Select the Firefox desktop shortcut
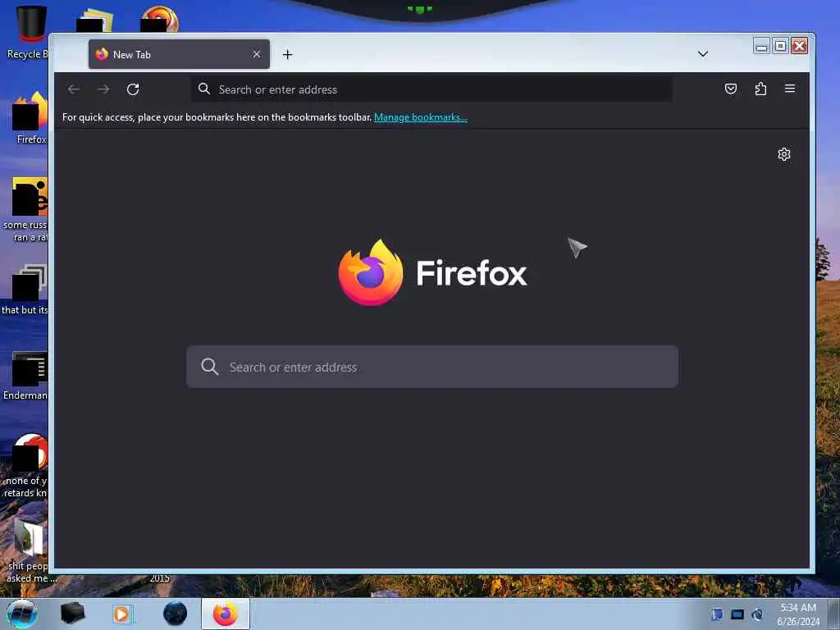Image resolution: width=840 pixels, height=630 pixels. (30, 119)
